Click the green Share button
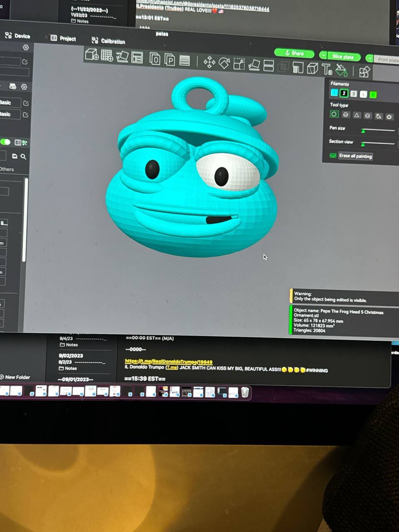Screen dimensions: 399x532 pyautogui.click(x=294, y=53)
